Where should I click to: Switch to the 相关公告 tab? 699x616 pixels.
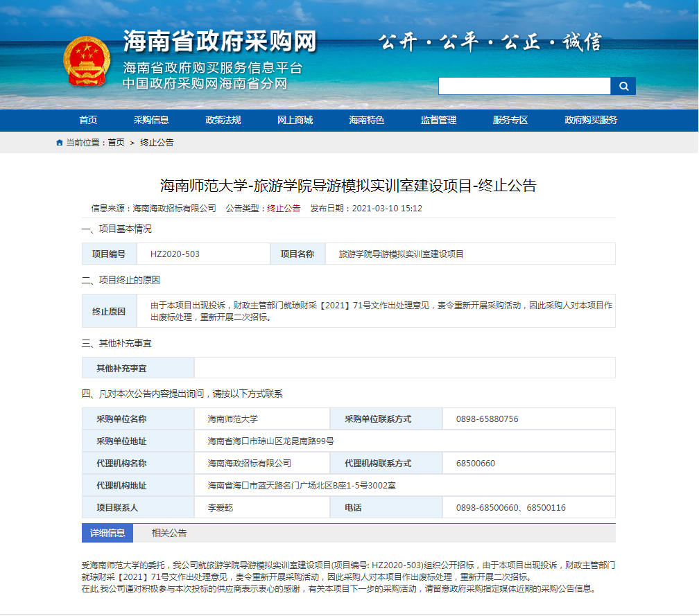point(169,533)
